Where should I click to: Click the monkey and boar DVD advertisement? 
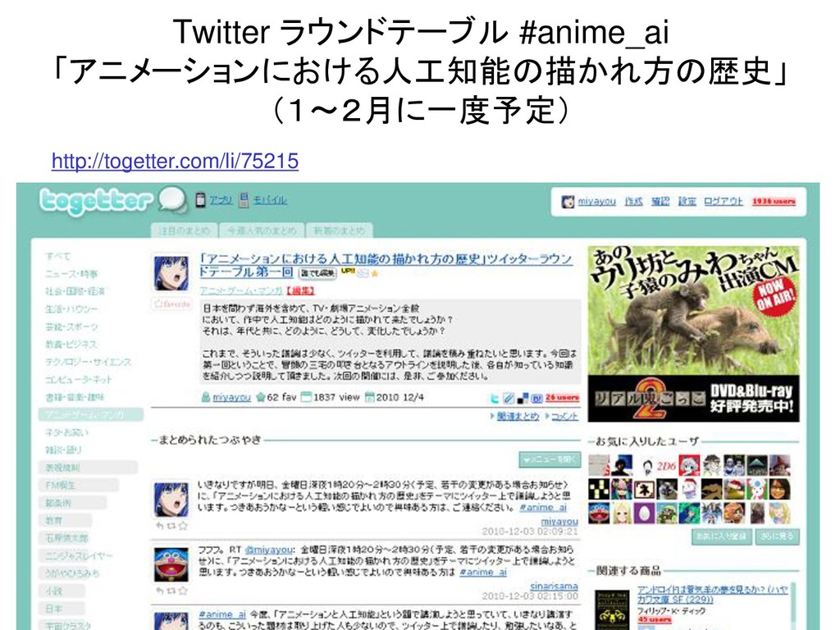[693, 334]
